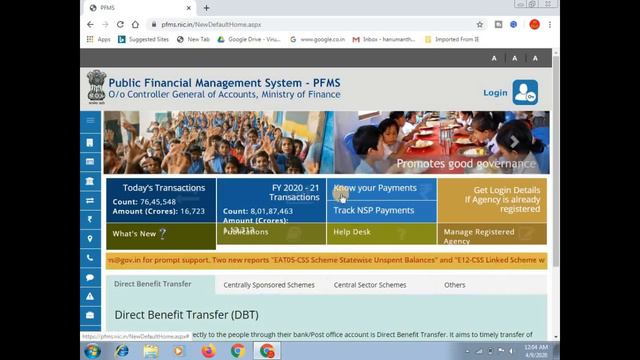Open the New Tab bookmark
Viewport: 640px width, 360px height.
click(193, 39)
